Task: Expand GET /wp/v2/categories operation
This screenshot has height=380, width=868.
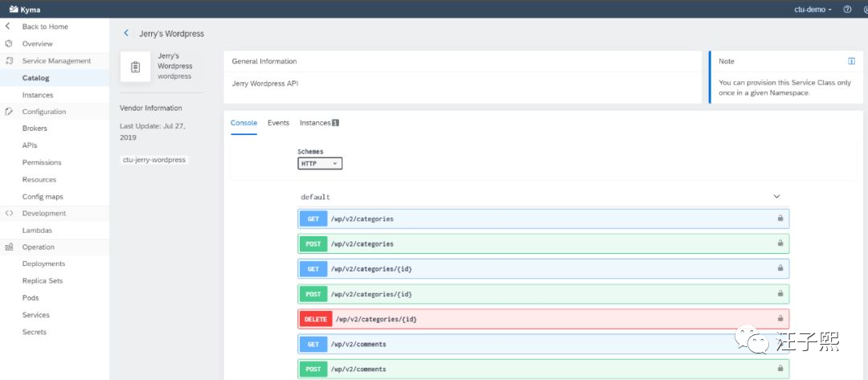Action: coord(543,219)
